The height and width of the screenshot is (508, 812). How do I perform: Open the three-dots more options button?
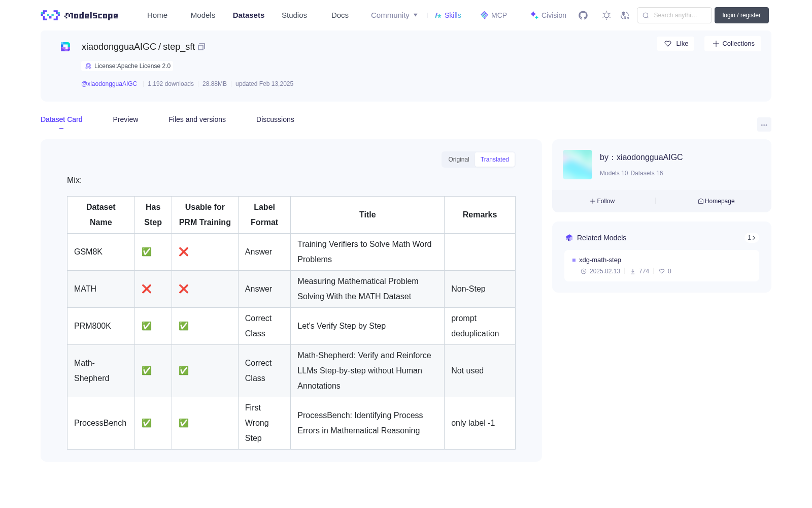click(x=764, y=124)
